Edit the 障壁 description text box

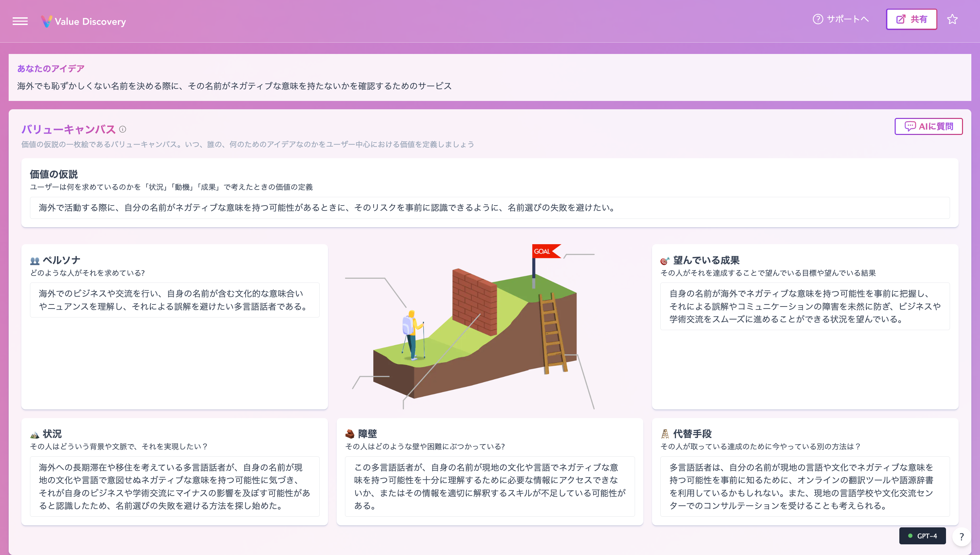coord(490,486)
